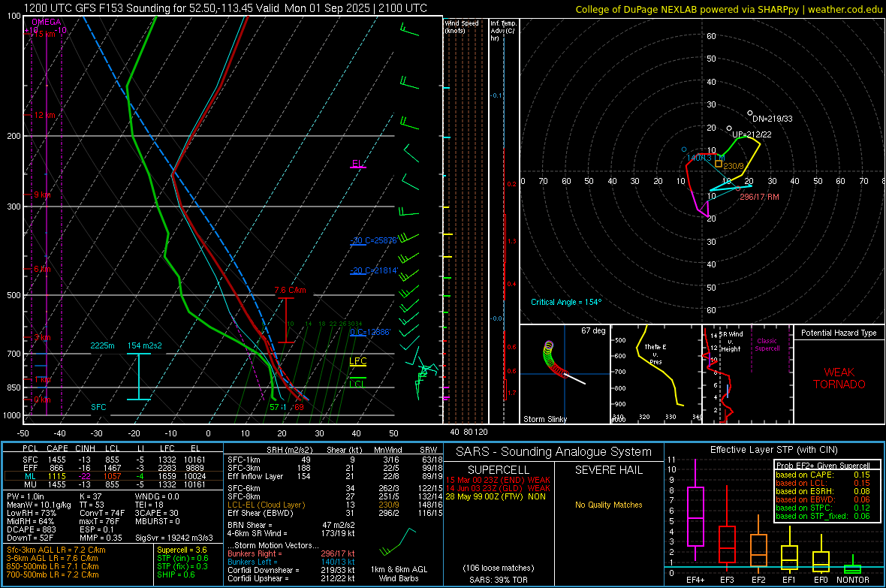
Task: Click the magenta EL marker on the skew-T
Action: pos(357,164)
